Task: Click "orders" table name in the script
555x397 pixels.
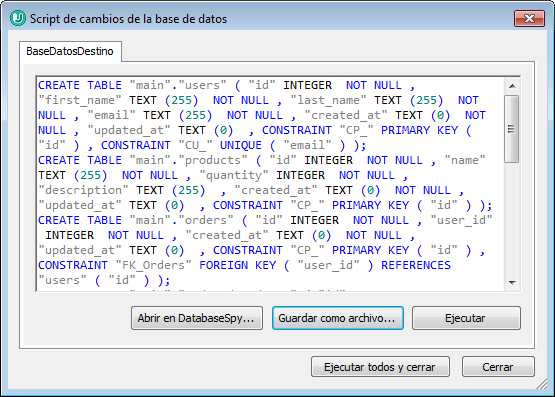Action: pos(206,220)
